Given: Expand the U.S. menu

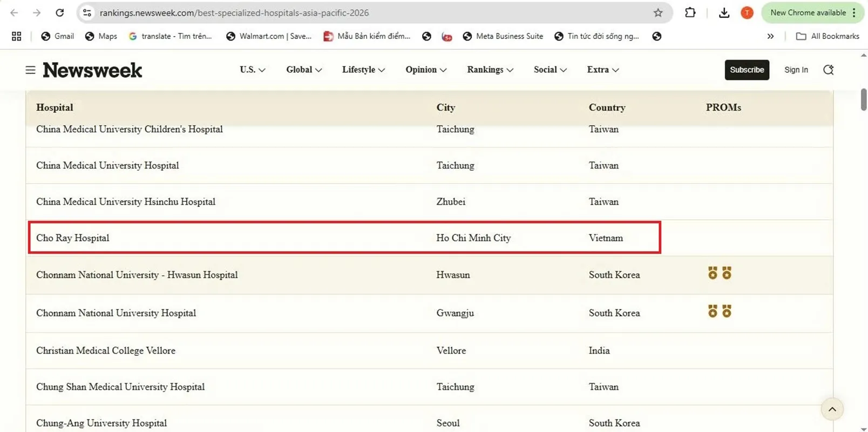Looking at the screenshot, I should point(253,70).
